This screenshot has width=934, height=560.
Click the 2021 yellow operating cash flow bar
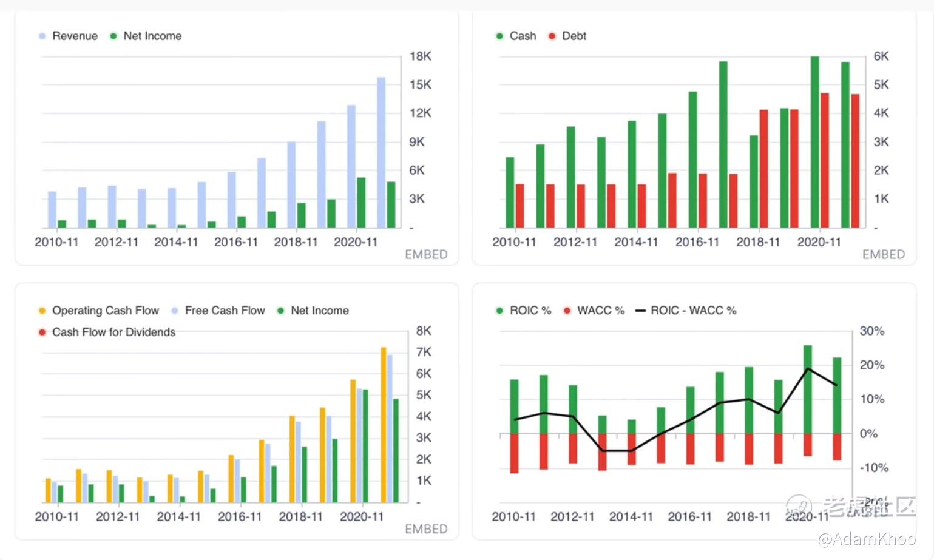pos(384,425)
